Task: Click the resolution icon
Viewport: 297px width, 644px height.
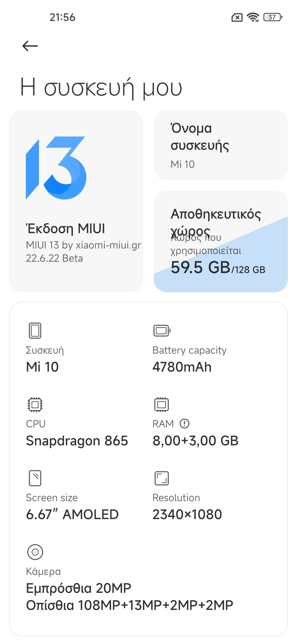Action: (x=161, y=478)
